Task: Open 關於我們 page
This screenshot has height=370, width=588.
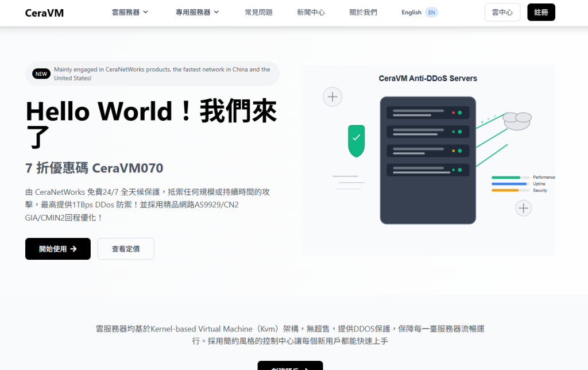Action: pyautogui.click(x=363, y=13)
